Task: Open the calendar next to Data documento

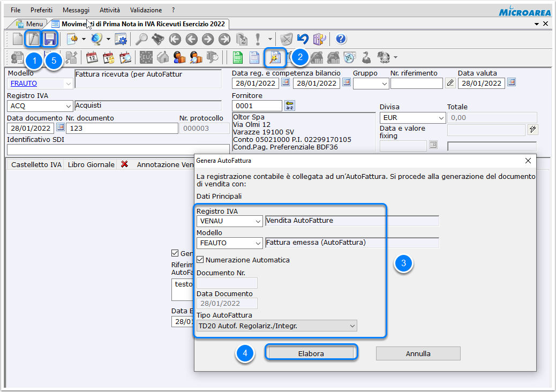Action: coord(61,127)
